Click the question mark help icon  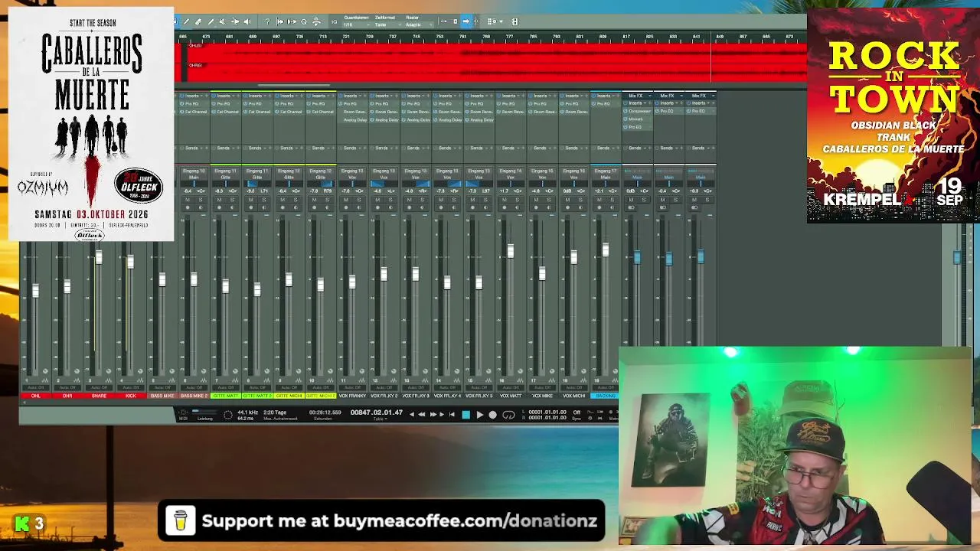point(267,21)
